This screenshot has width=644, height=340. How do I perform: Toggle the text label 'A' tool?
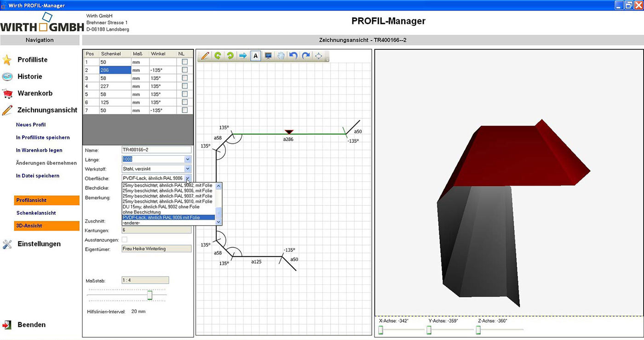pyautogui.click(x=256, y=56)
